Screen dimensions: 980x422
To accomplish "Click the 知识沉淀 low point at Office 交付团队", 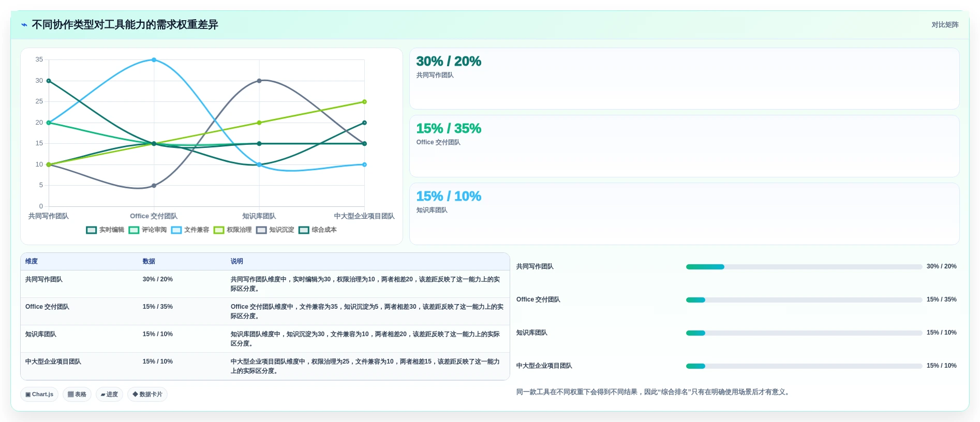I will 154,186.
